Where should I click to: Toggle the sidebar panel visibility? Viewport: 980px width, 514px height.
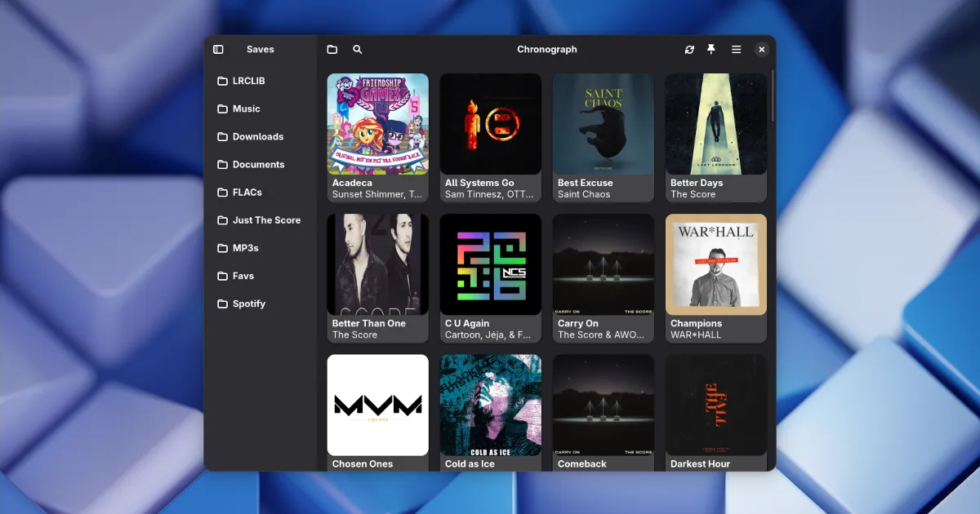click(x=218, y=50)
